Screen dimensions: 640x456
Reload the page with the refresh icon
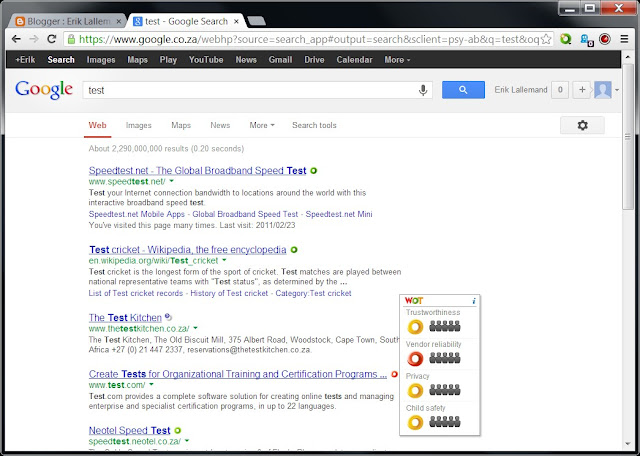point(52,39)
